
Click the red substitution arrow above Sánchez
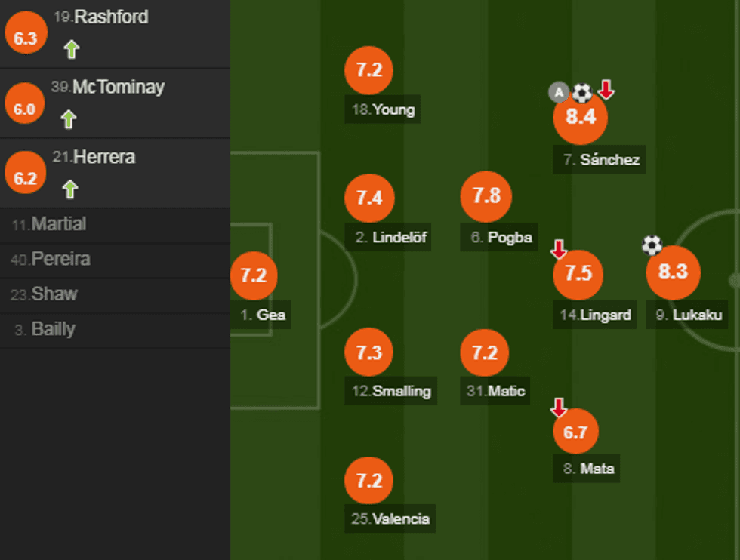(x=606, y=91)
